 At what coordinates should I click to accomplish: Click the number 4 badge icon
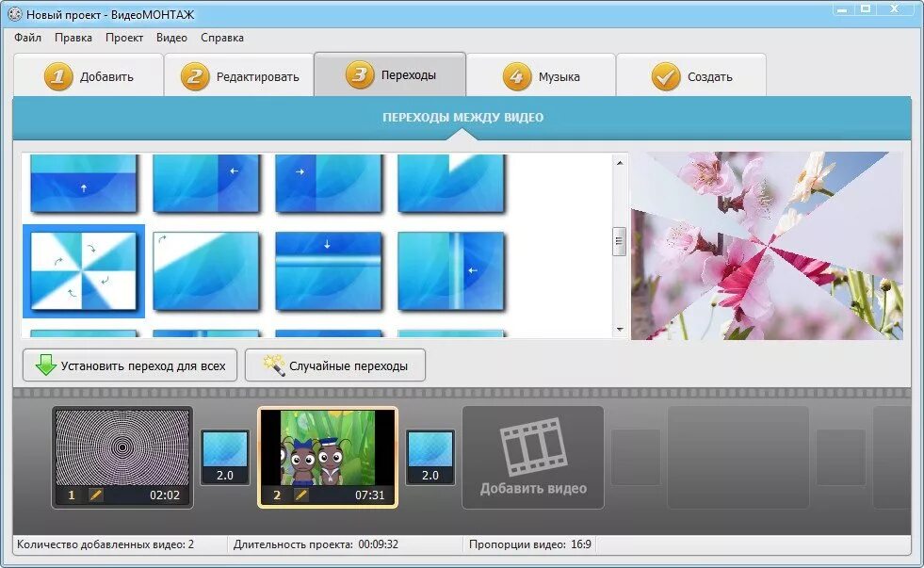point(517,76)
